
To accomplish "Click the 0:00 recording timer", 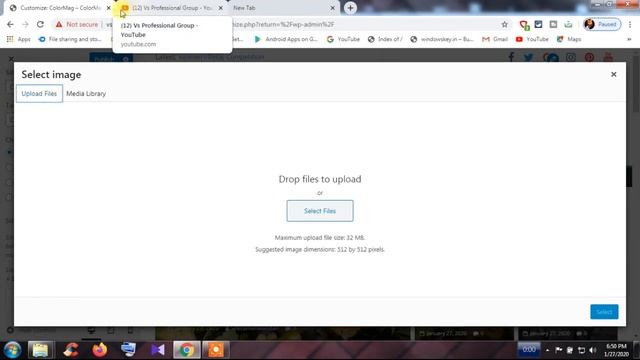I will pyautogui.click(x=529, y=350).
